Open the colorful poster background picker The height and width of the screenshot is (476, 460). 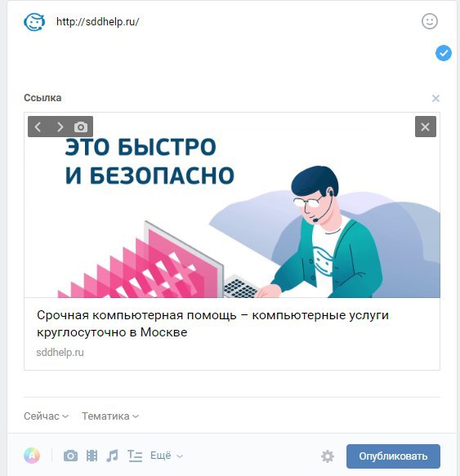(x=32, y=456)
